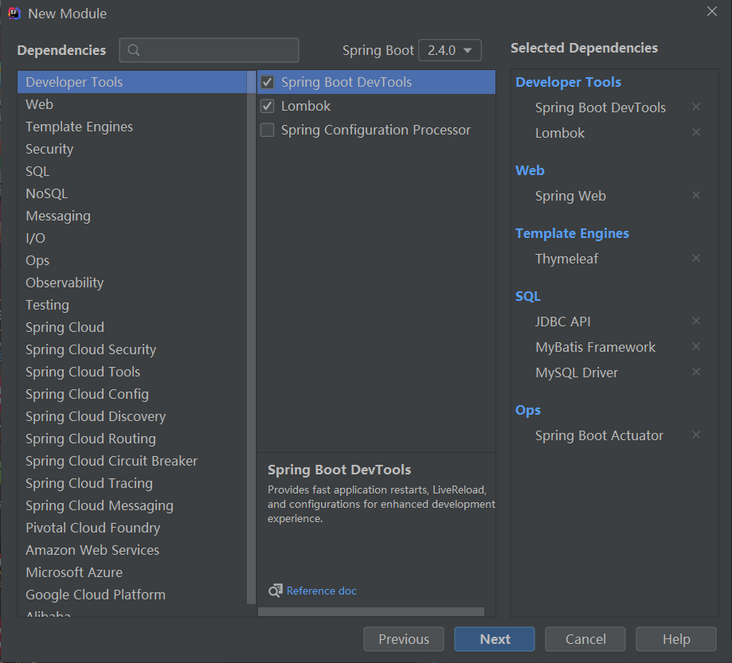
Task: Remove JDBC API from selected dependencies
Action: coord(696,321)
